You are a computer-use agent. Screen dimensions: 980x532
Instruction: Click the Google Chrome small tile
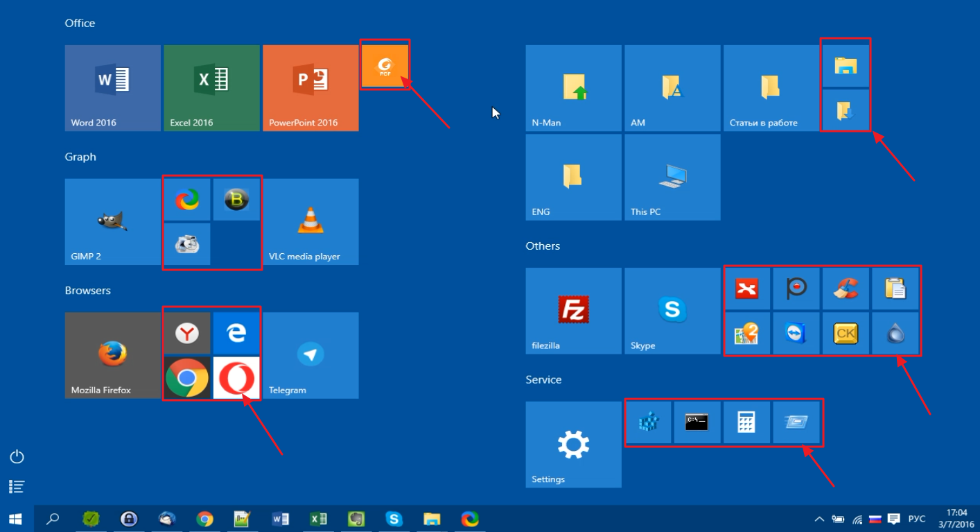point(187,378)
